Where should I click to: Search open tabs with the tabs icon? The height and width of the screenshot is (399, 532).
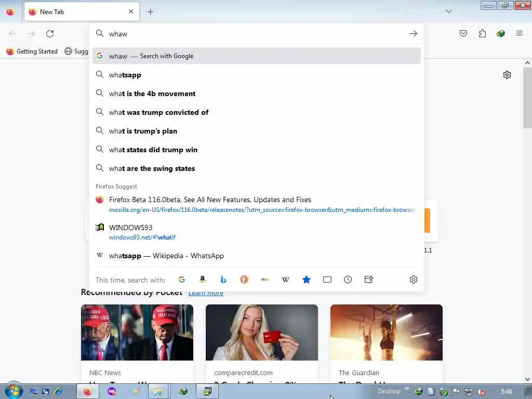point(327,280)
